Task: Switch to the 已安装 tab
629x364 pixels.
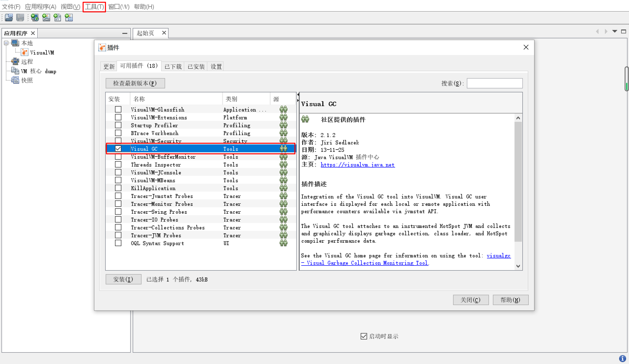Action: (196, 66)
